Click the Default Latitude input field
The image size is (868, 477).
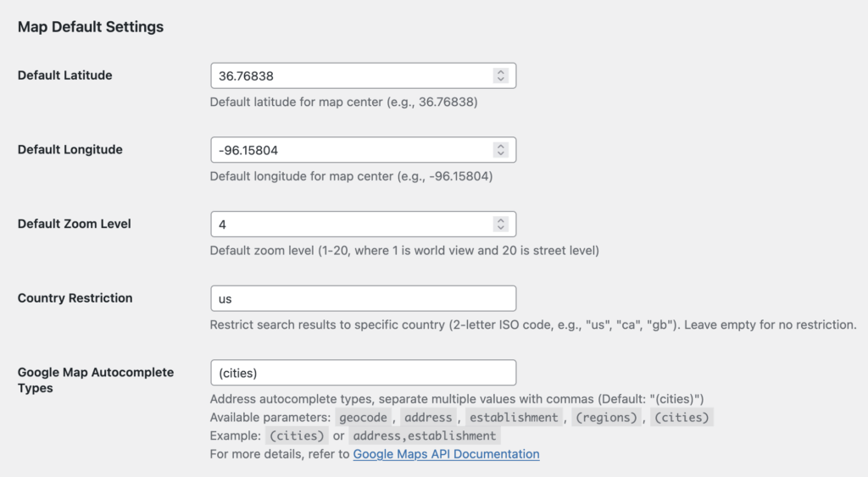pos(348,76)
